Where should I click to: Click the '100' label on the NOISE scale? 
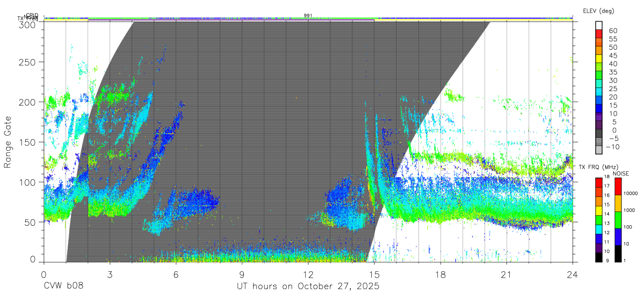pos(628,227)
